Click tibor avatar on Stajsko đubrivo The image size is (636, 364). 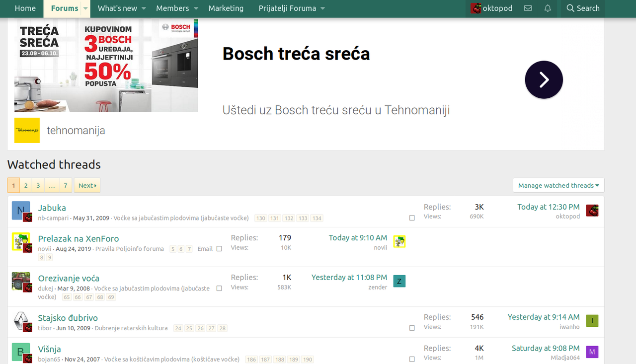coord(20,321)
